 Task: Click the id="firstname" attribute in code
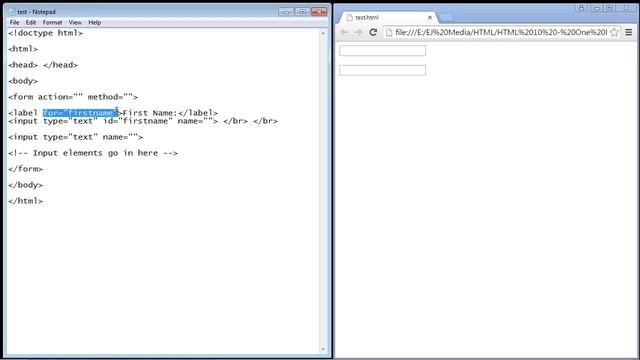[138, 121]
